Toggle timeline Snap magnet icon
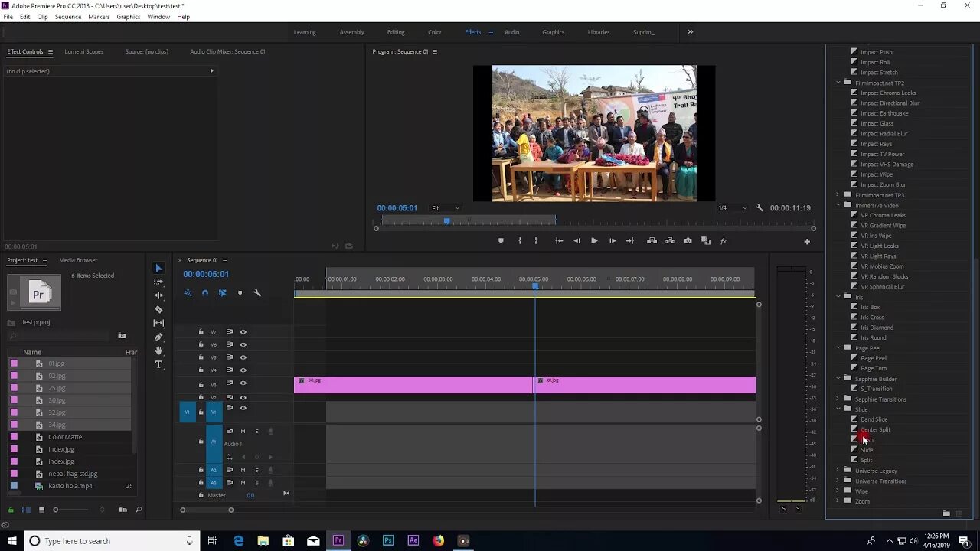This screenshot has width=980, height=551. tap(205, 293)
